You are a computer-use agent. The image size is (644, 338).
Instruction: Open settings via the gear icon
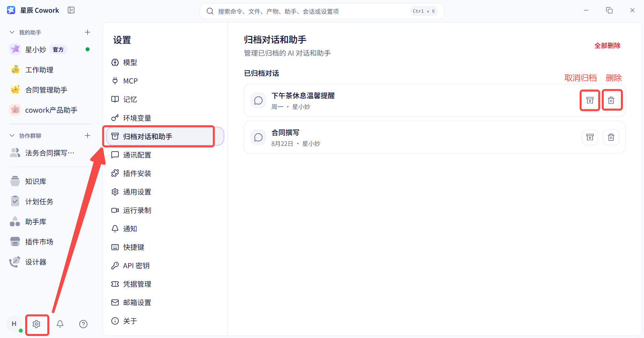pyautogui.click(x=37, y=324)
